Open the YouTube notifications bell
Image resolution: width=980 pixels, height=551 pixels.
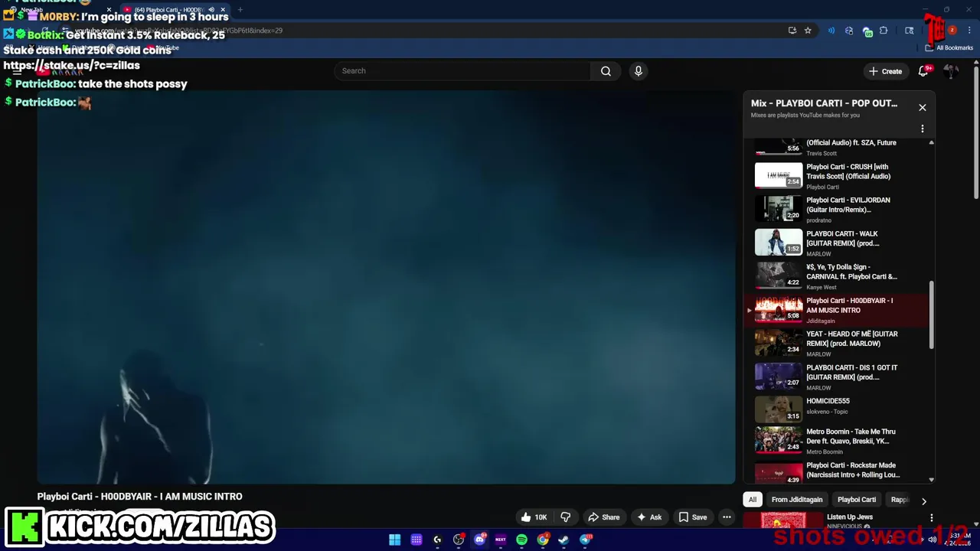pyautogui.click(x=923, y=71)
